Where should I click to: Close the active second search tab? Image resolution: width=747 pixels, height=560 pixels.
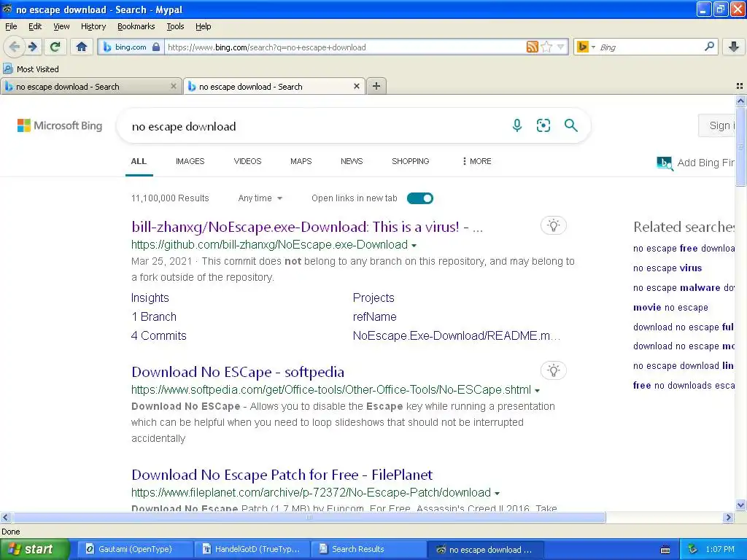pyautogui.click(x=356, y=86)
